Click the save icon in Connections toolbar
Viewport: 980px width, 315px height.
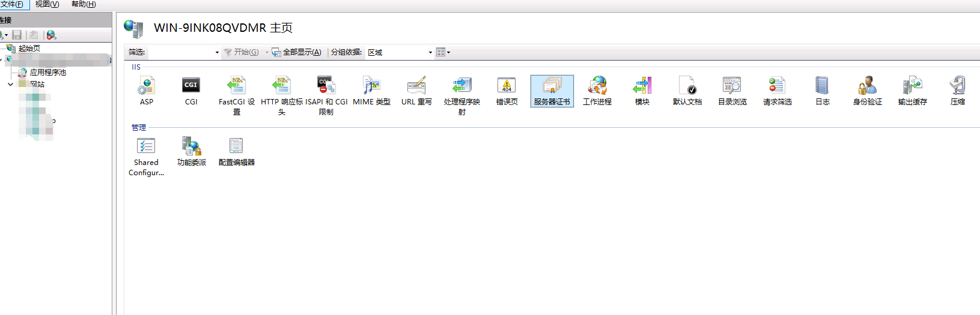click(x=17, y=35)
